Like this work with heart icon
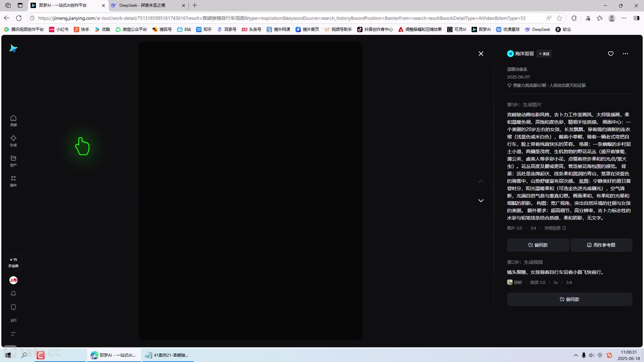Screen dimensions: 644x362 pyautogui.click(x=611, y=54)
